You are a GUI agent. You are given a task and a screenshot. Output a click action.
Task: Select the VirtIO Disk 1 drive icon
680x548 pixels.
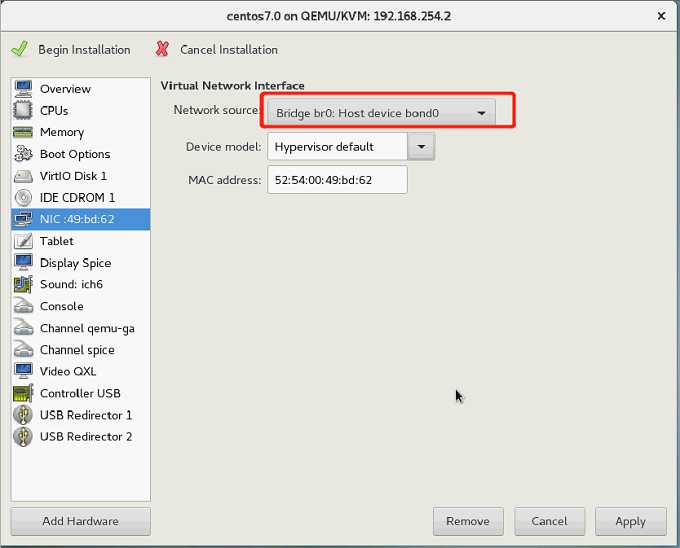click(x=23, y=176)
